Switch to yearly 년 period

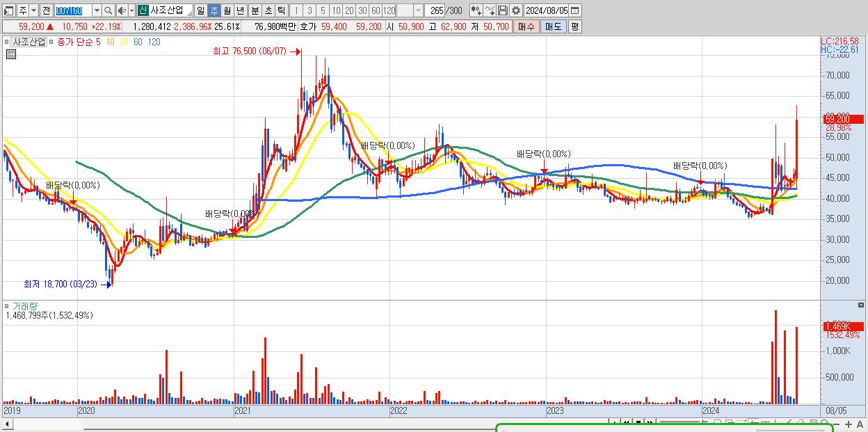241,10
